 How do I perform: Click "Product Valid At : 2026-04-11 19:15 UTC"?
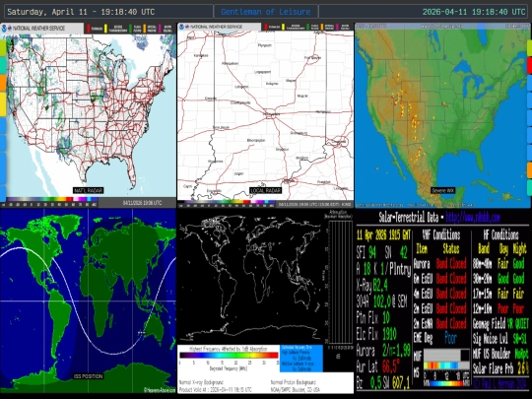point(216,389)
